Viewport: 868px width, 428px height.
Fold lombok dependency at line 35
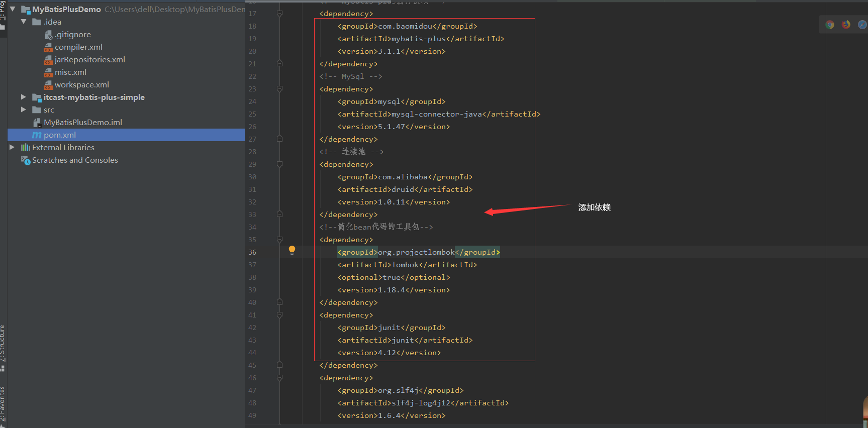click(279, 240)
